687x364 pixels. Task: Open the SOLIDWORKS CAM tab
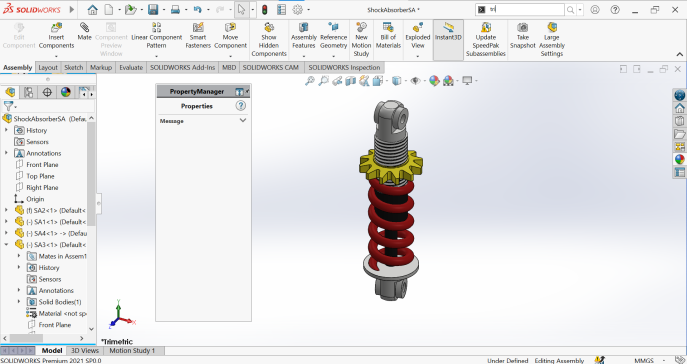(x=271, y=67)
